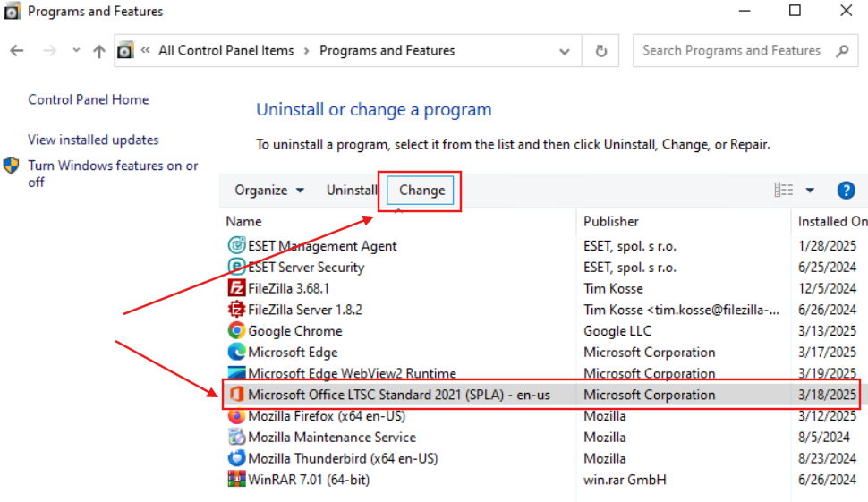Click the Edge WebView2 Runtime icon
This screenshot has height=502, width=868.
(236, 372)
